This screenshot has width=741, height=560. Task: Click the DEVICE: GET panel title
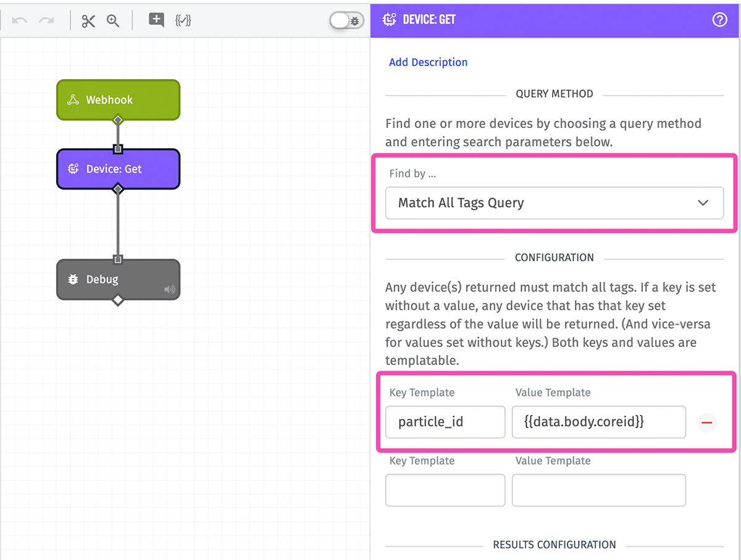429,20
